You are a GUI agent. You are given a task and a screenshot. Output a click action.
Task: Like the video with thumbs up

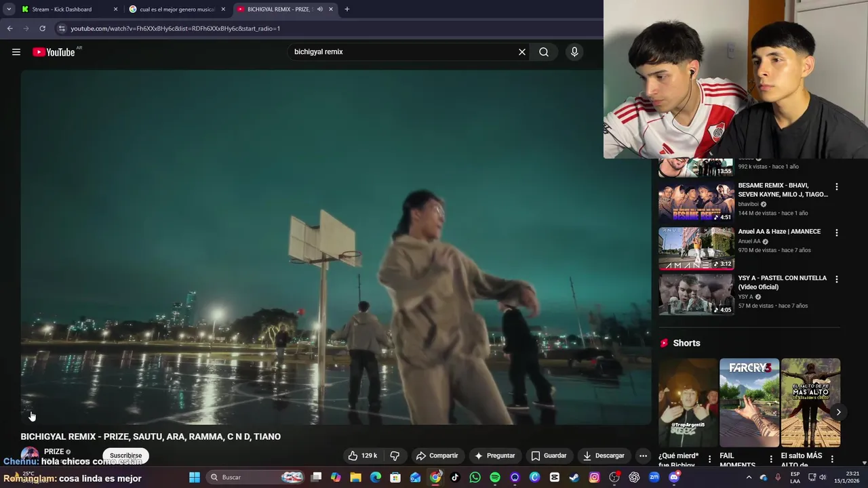pyautogui.click(x=363, y=455)
